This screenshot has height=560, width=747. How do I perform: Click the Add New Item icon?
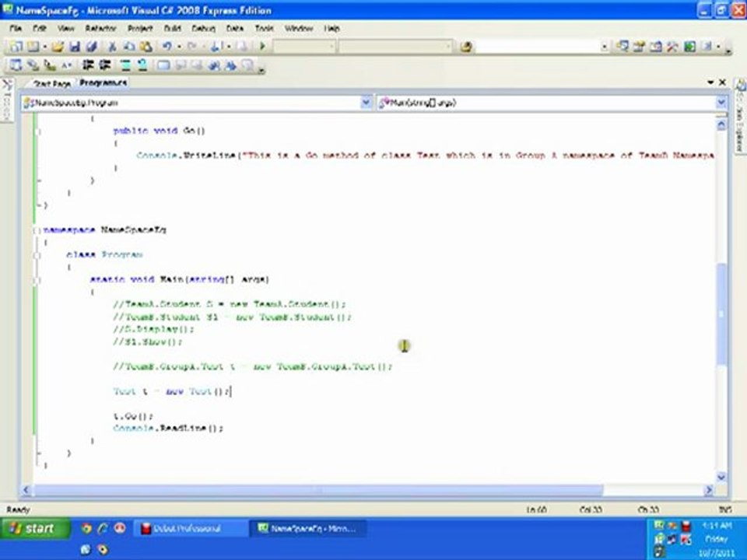coord(33,46)
